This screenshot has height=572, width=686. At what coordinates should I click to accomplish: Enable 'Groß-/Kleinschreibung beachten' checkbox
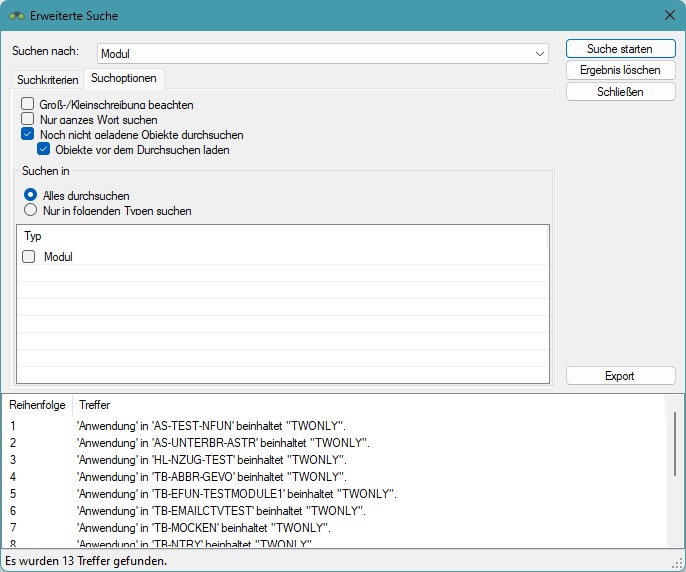[x=28, y=104]
